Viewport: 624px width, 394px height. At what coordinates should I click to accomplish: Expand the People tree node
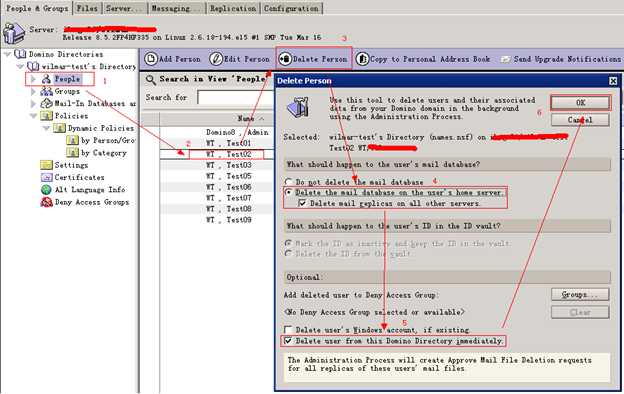point(33,79)
